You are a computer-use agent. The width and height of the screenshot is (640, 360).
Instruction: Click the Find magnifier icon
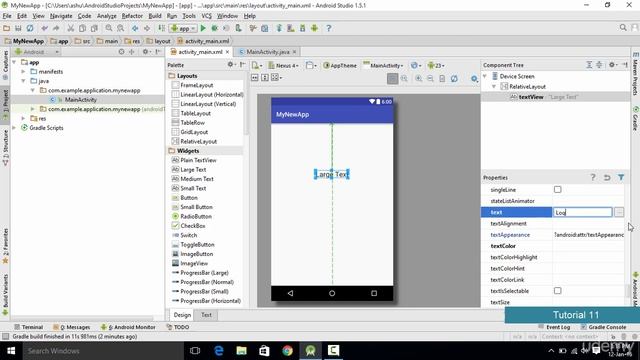(109, 28)
